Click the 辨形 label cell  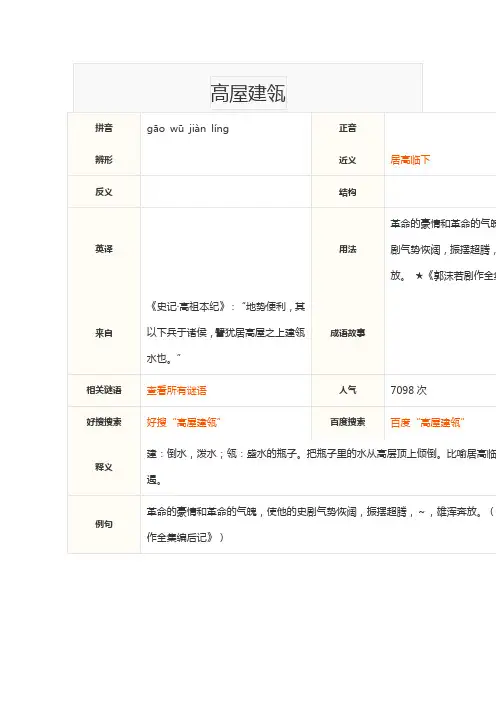[x=104, y=160]
